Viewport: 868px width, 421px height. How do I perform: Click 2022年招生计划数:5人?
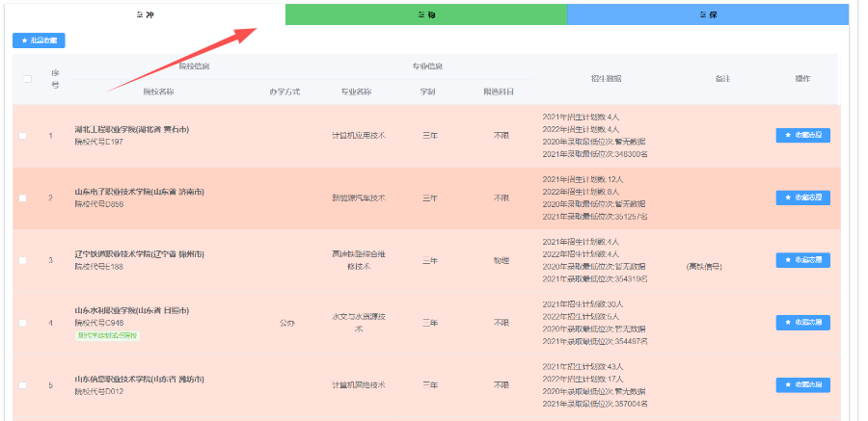click(581, 316)
